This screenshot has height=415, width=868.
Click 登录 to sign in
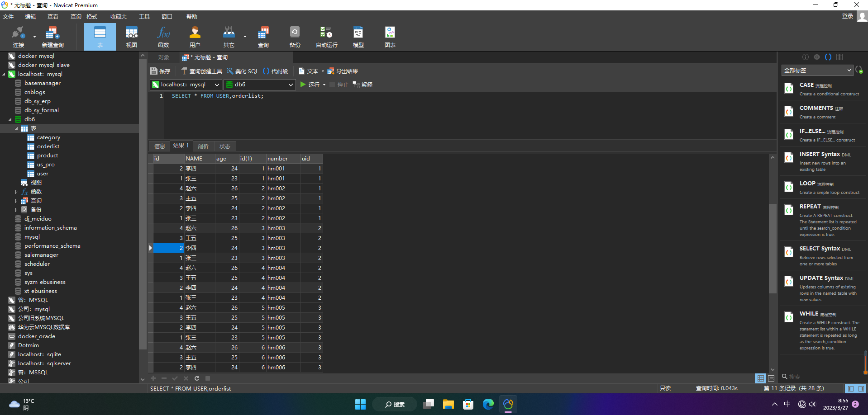click(848, 16)
